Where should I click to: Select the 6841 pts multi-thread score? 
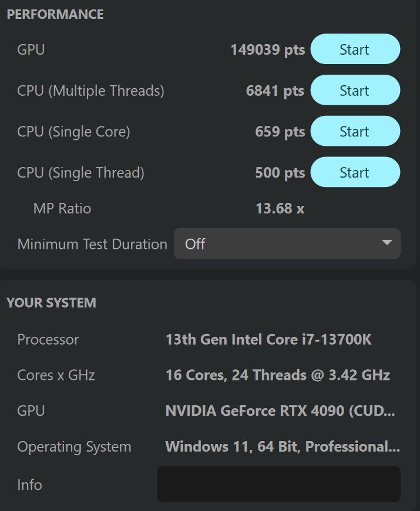click(275, 91)
